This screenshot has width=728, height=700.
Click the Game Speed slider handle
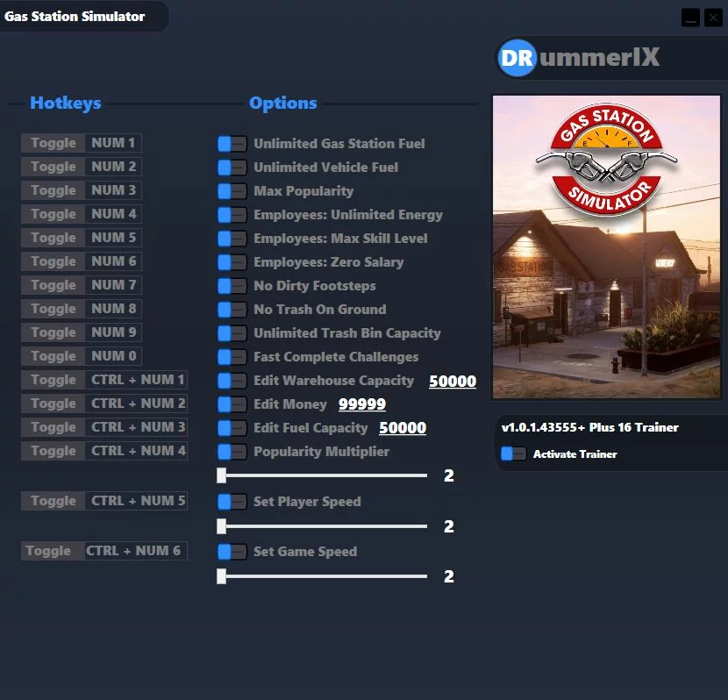click(x=221, y=576)
